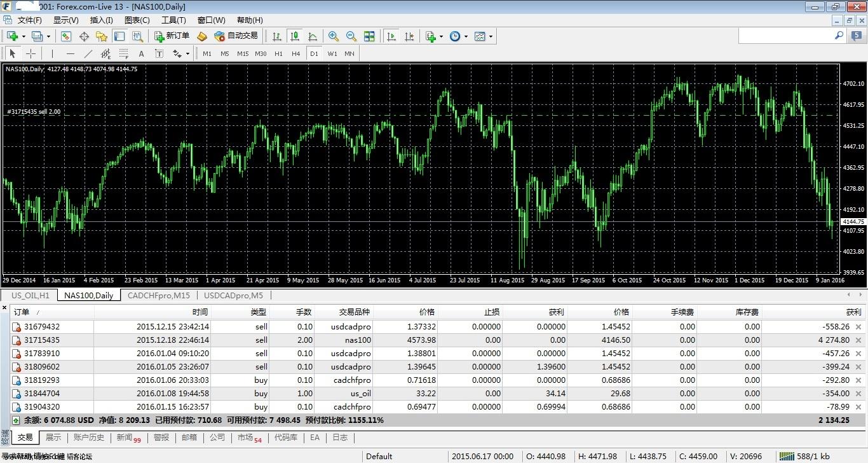Set timeframe to M1
The height and width of the screenshot is (463, 868).
pyautogui.click(x=207, y=53)
